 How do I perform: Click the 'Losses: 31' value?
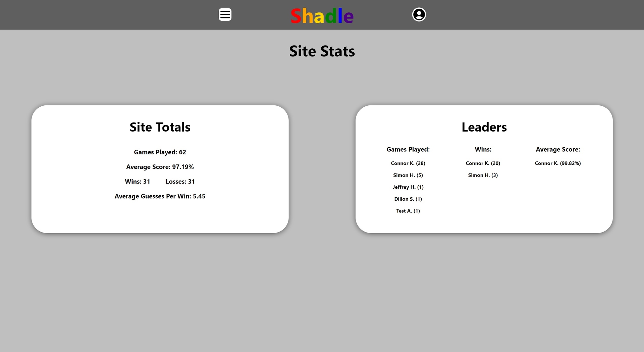[x=180, y=182]
